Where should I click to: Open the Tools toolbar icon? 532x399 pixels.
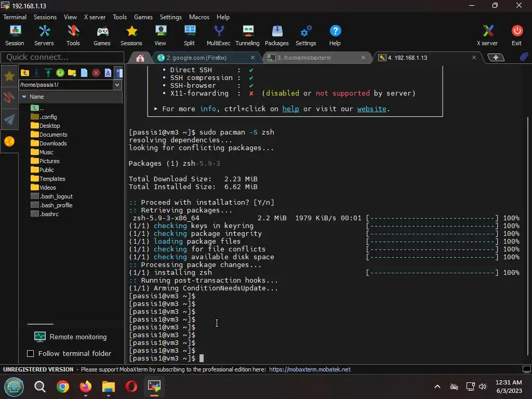73,35
